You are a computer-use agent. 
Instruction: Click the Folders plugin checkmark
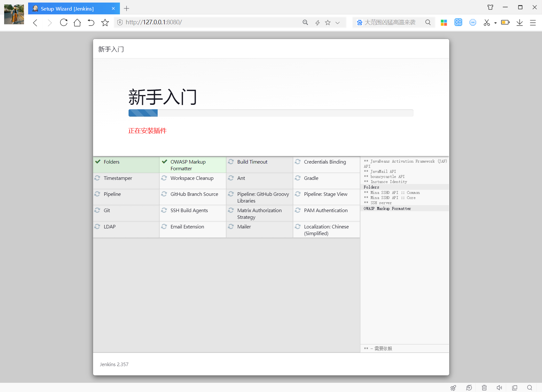pos(98,162)
